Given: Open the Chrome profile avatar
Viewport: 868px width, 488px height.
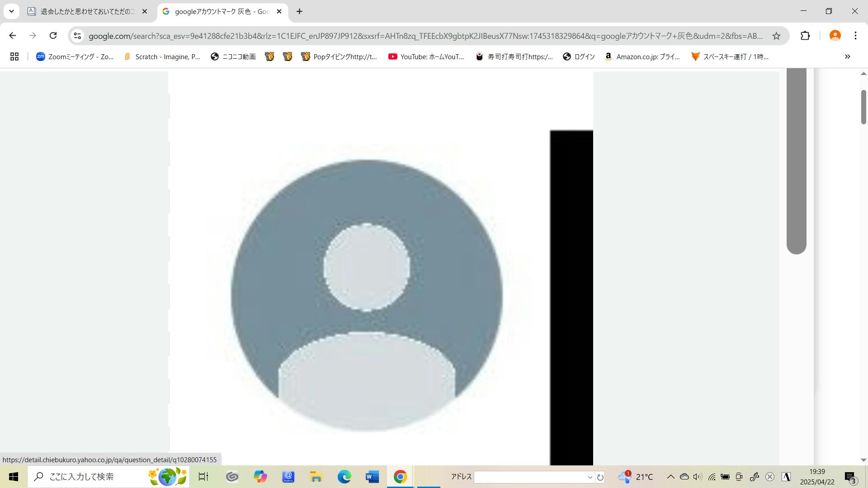Looking at the screenshot, I should (835, 36).
